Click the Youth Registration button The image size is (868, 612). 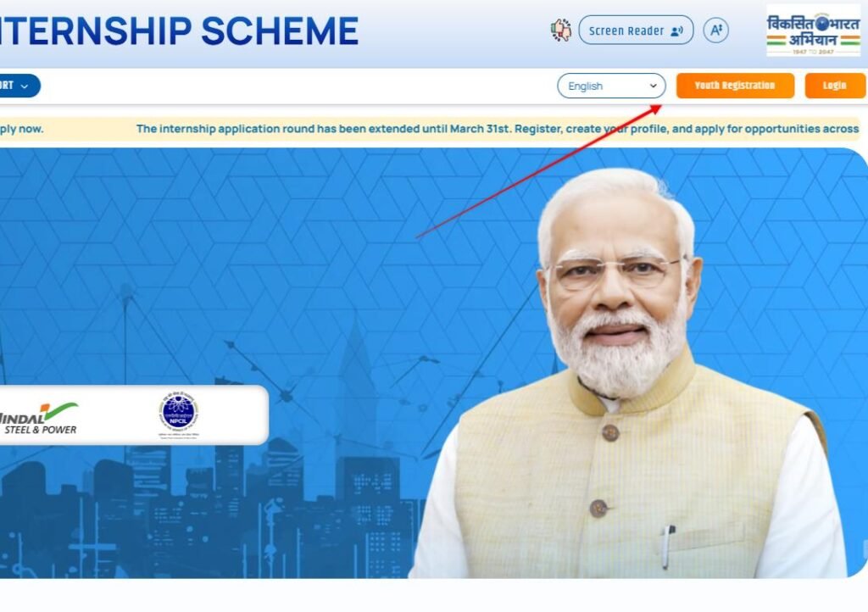click(735, 86)
